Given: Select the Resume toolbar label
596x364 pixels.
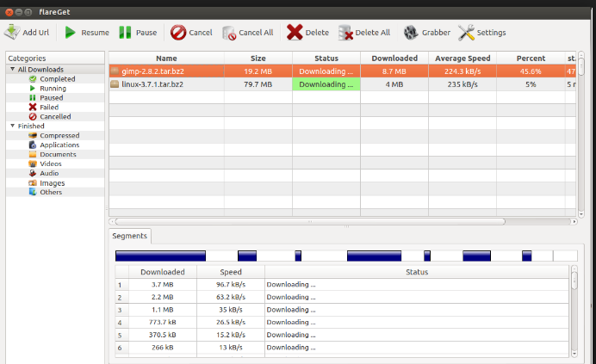Looking at the screenshot, I should (x=95, y=33).
